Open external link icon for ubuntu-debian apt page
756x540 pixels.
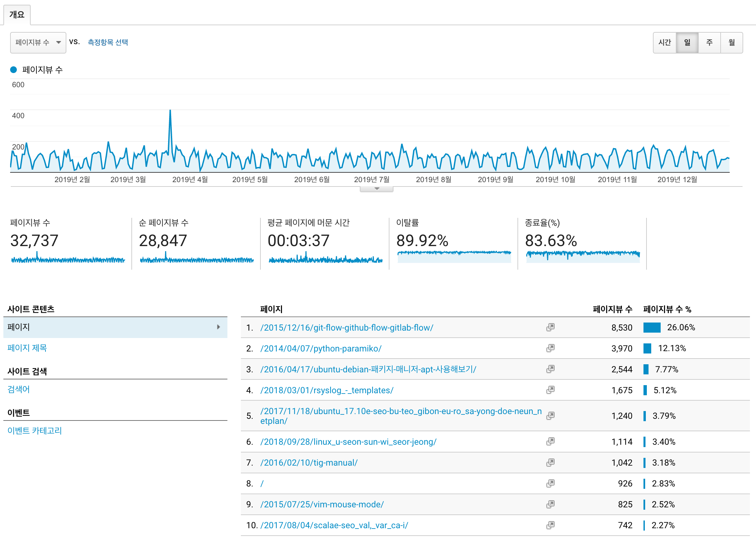(550, 369)
